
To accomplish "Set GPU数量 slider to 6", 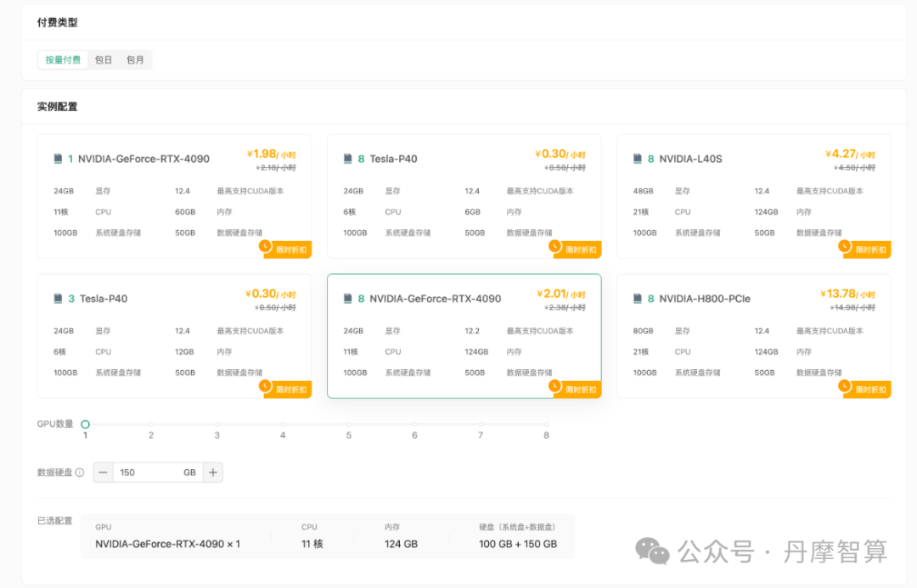I will 414,424.
